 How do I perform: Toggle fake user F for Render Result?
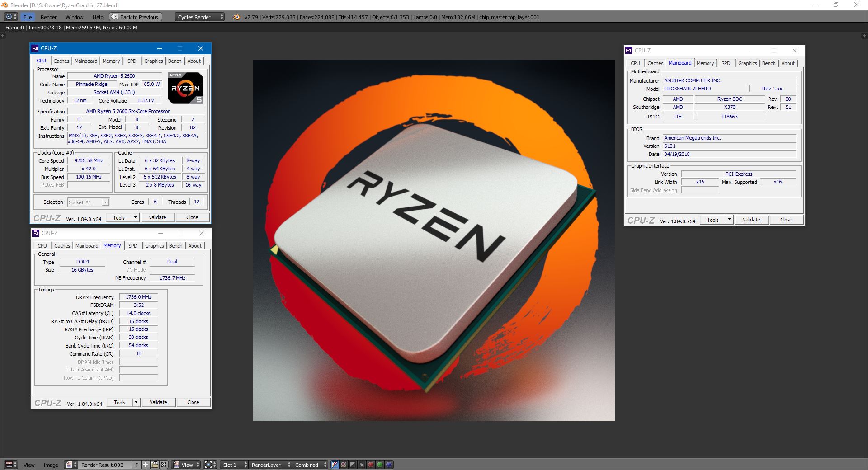pyautogui.click(x=137, y=465)
